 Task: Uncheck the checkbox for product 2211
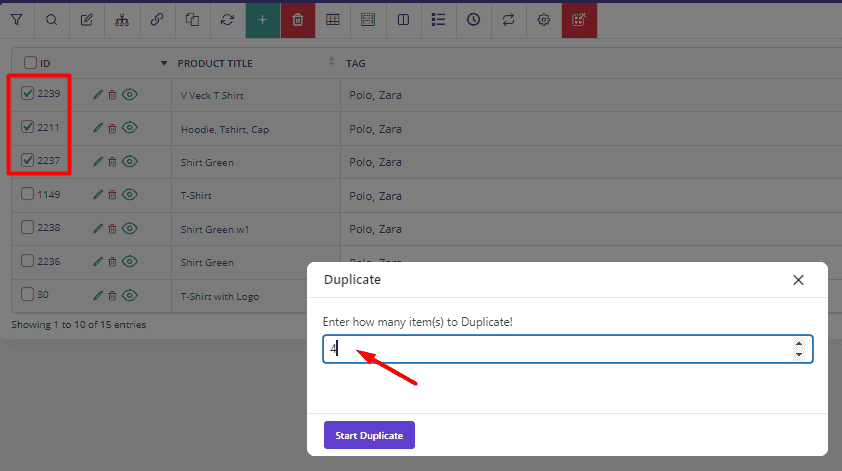tap(27, 127)
